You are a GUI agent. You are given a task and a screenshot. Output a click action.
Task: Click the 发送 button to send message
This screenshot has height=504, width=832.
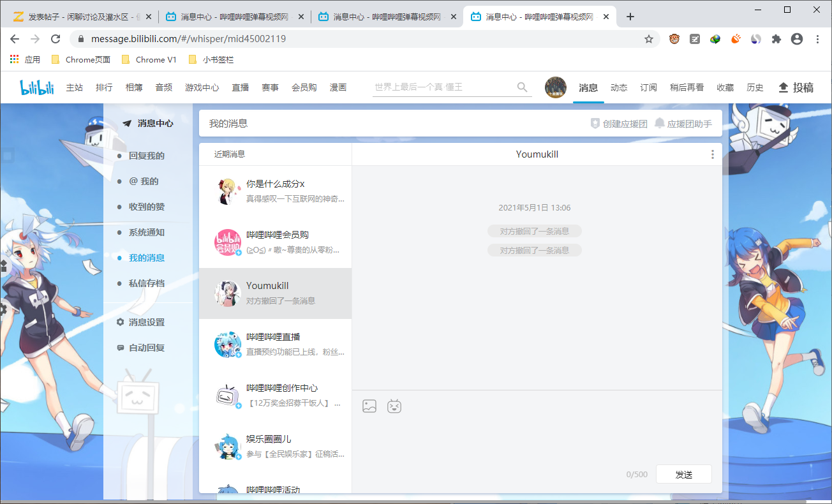click(x=683, y=474)
